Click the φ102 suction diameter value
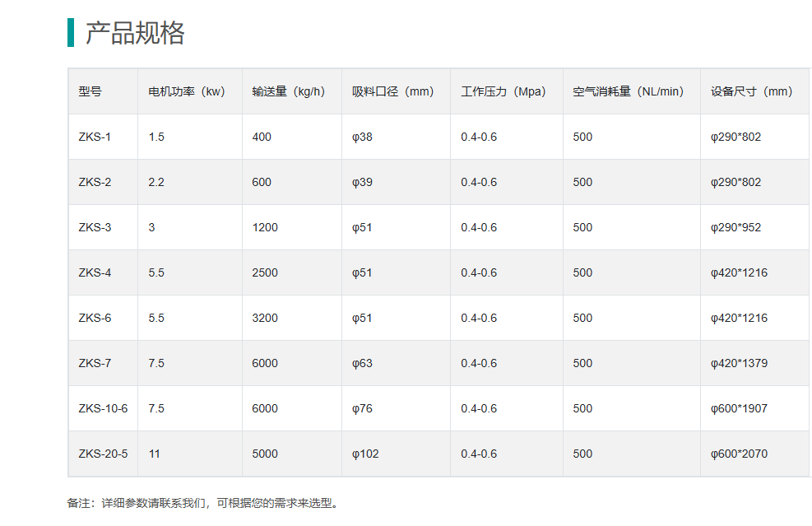The image size is (812, 526). click(x=365, y=454)
